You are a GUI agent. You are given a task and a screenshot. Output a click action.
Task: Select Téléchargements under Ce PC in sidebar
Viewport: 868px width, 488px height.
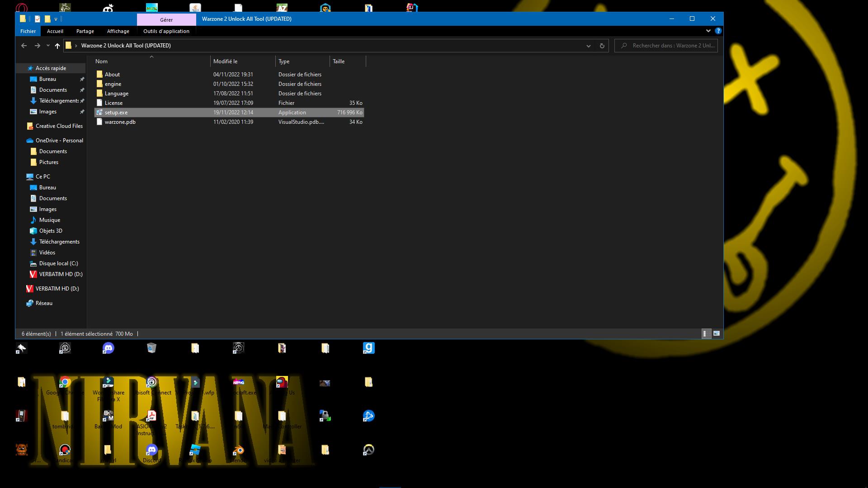[59, 242]
